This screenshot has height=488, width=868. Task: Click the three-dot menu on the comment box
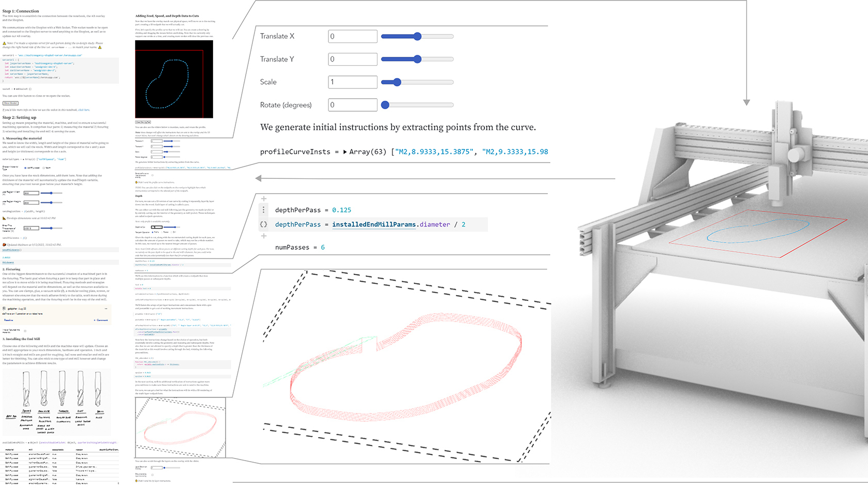click(106, 309)
